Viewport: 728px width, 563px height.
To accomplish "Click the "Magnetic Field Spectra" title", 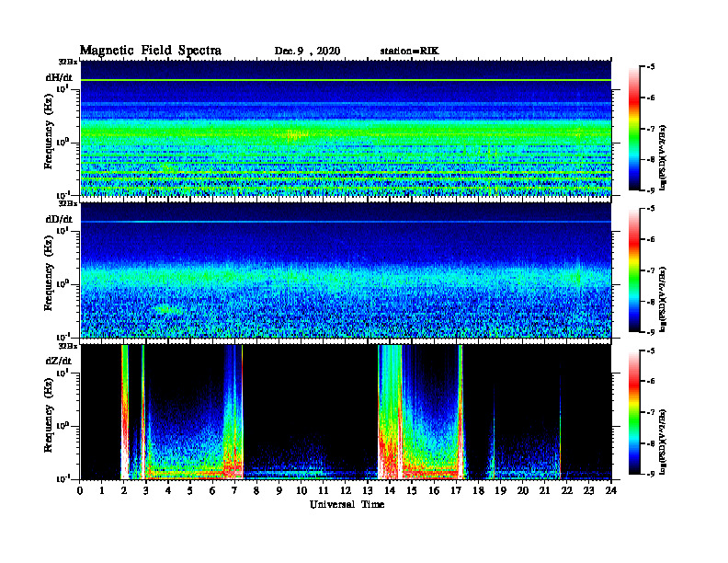I will (151, 51).
